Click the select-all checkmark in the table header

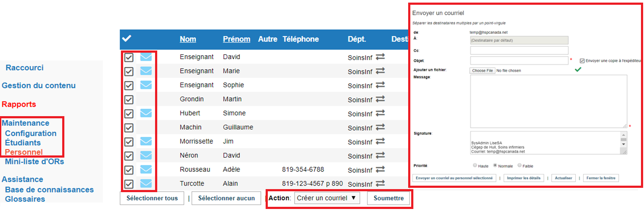click(x=127, y=39)
